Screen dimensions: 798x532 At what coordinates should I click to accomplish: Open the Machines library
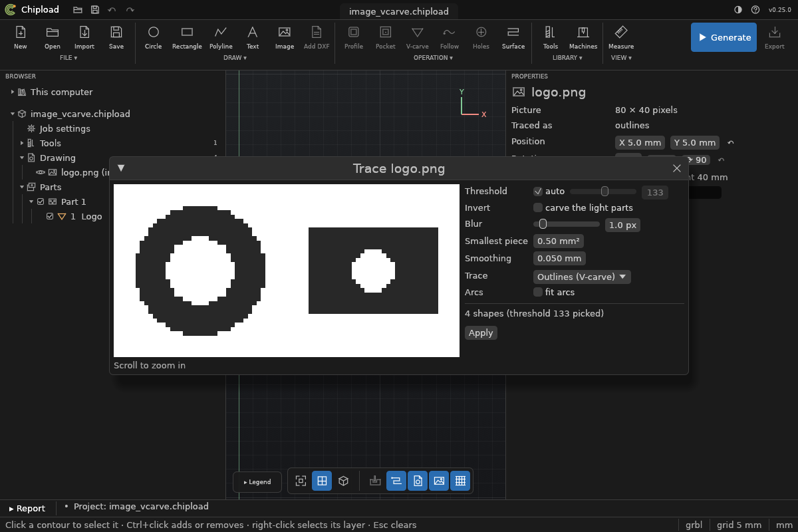pos(583,37)
